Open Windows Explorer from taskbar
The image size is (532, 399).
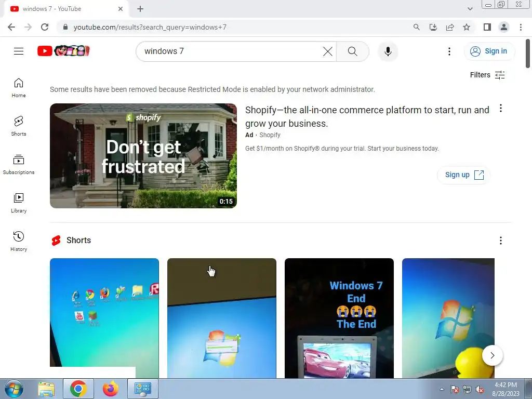46,389
